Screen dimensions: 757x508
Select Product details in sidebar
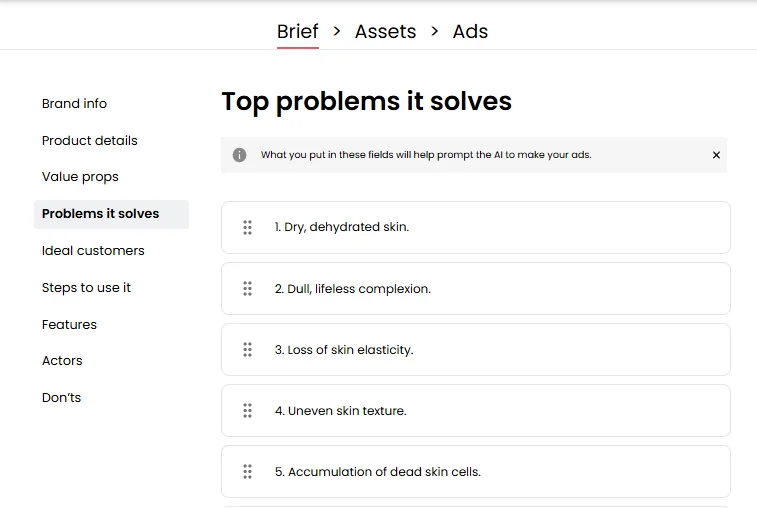90,141
